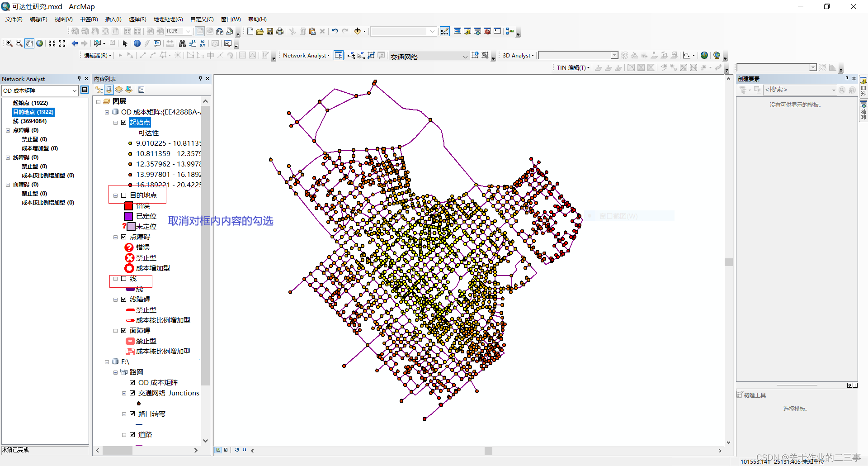Screen dimensions: 868x466
Task: Uncheck the 面障碍 layer checkbox
Action: point(123,330)
